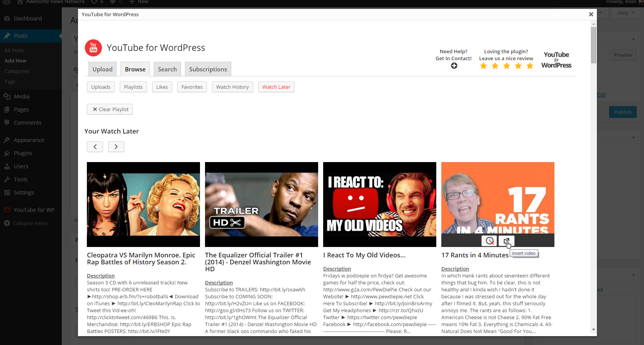644x345 pixels.
Task: Click the insert video icon on 17 Rants
Action: [x=507, y=241]
